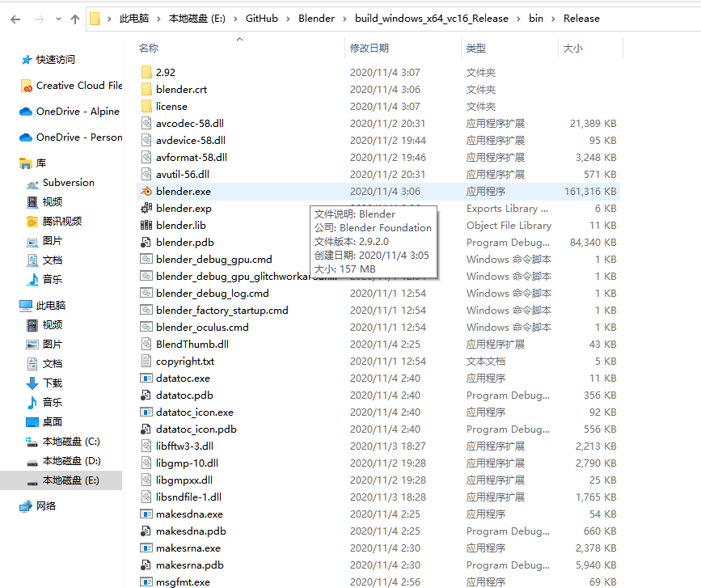Screen dimensions: 701x588
Task: Expand chevron after 本地磁盘 (E:) in path
Action: point(235,19)
